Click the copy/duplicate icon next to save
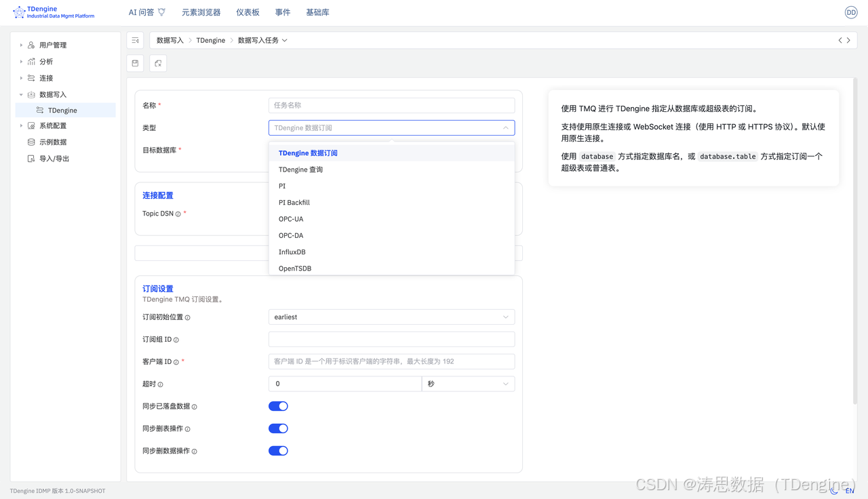This screenshot has height=499, width=868. pos(158,63)
